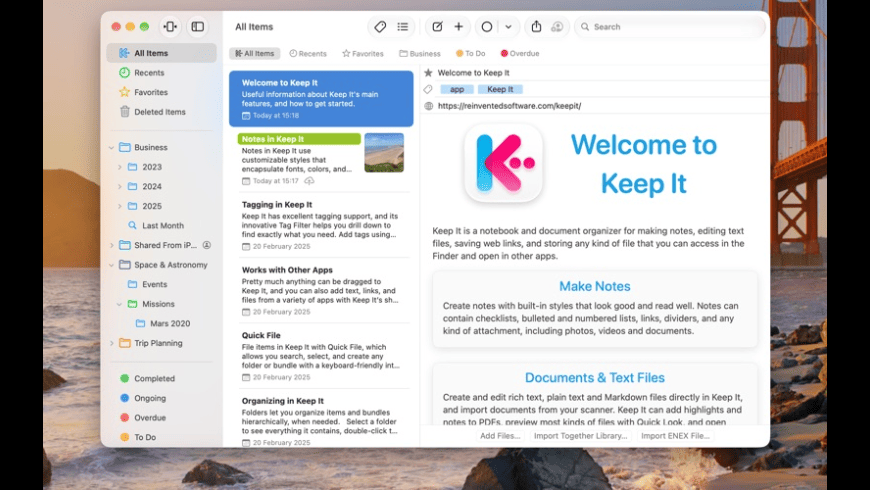Click the cloud download icon on Notes in Keep It

click(309, 181)
